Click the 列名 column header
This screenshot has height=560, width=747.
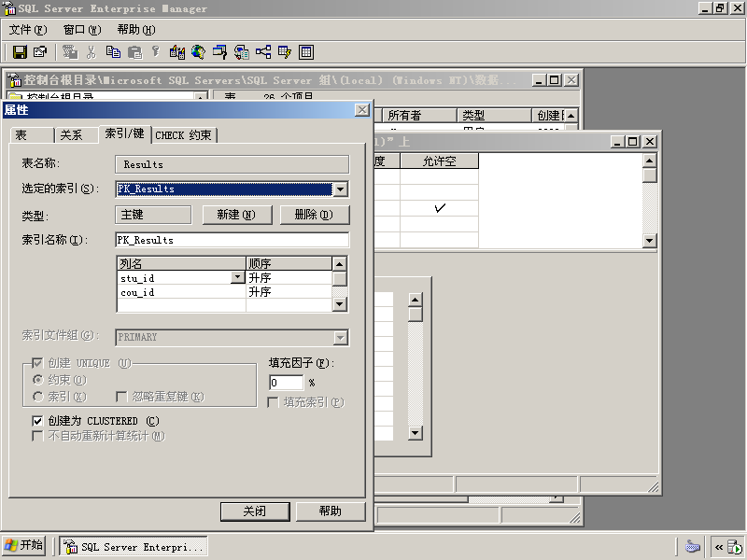coord(181,263)
